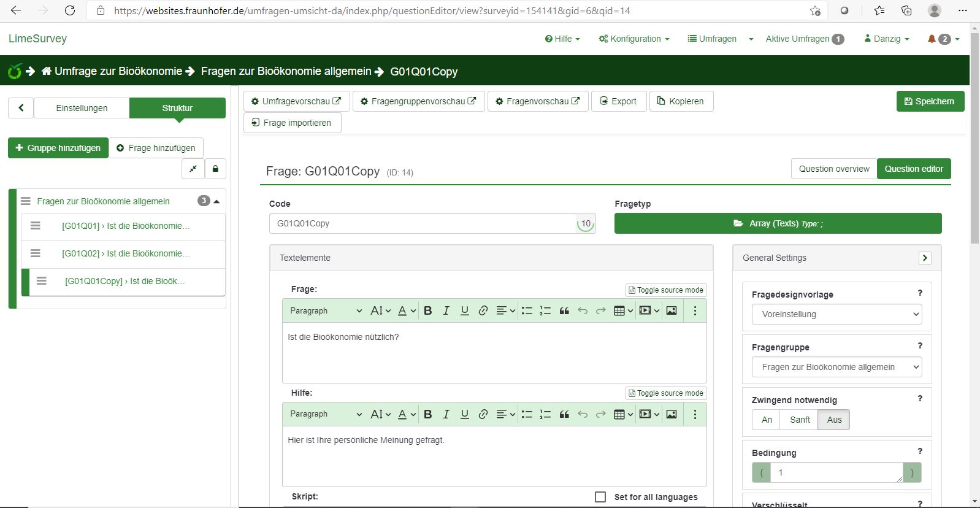This screenshot has height=508, width=980.
Task: Click Italic icon in Hilfe editor toolbar
Action: pyautogui.click(x=446, y=414)
